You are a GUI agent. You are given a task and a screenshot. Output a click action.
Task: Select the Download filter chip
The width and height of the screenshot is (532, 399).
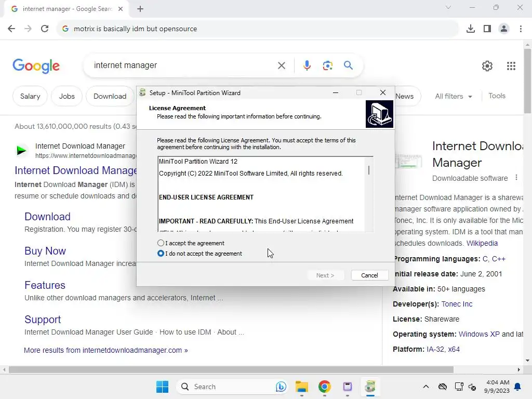[x=110, y=96]
